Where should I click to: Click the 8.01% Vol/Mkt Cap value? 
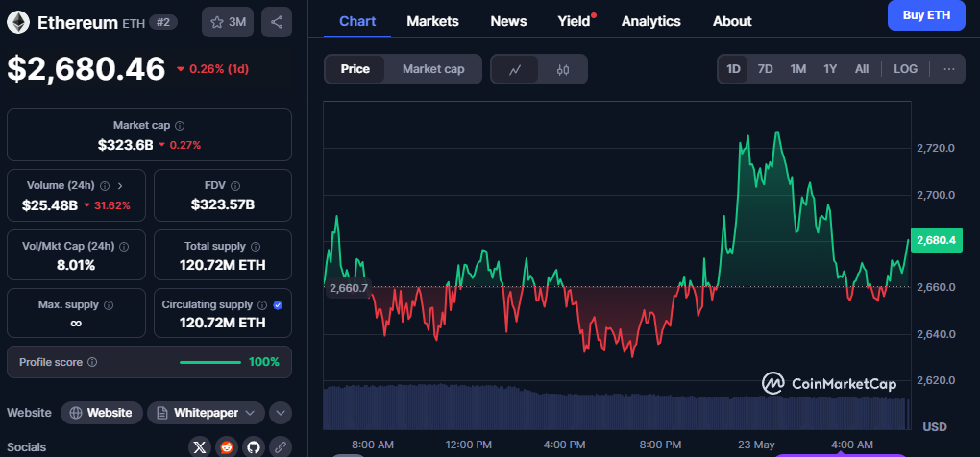76,265
